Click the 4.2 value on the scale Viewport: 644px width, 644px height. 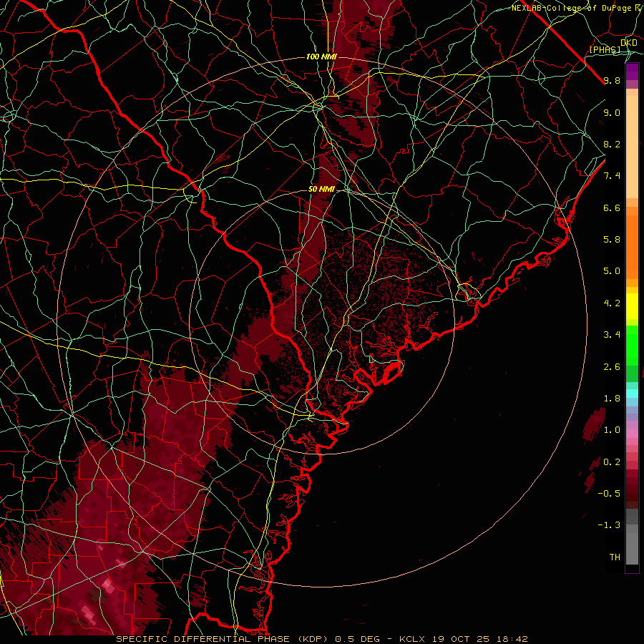pyautogui.click(x=612, y=303)
